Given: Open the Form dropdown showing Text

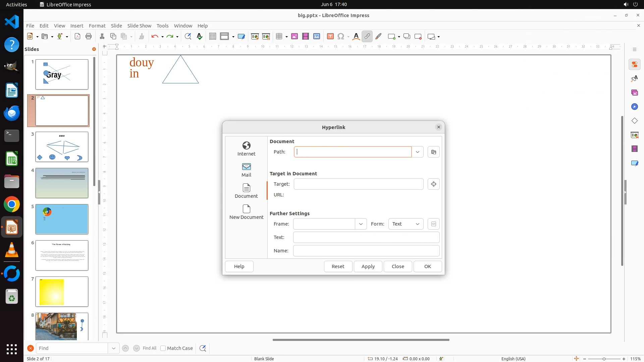Looking at the screenshot, I should point(406,224).
